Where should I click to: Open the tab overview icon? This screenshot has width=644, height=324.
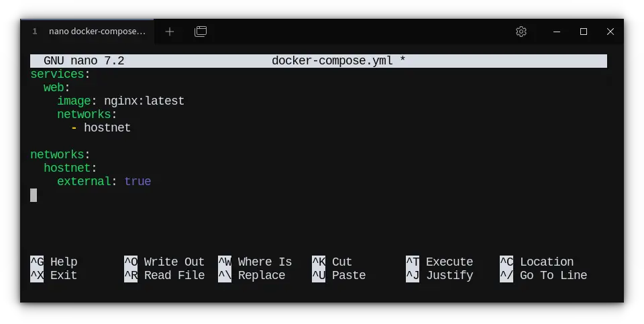coord(201,32)
